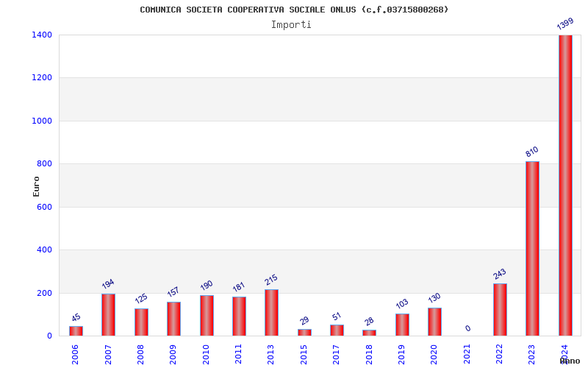Select the value label 190

[x=207, y=286]
